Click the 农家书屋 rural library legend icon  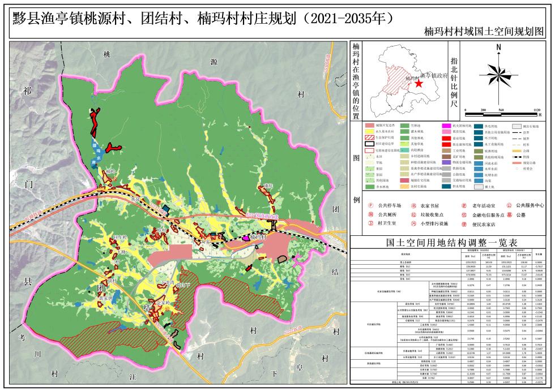[x=413, y=206]
